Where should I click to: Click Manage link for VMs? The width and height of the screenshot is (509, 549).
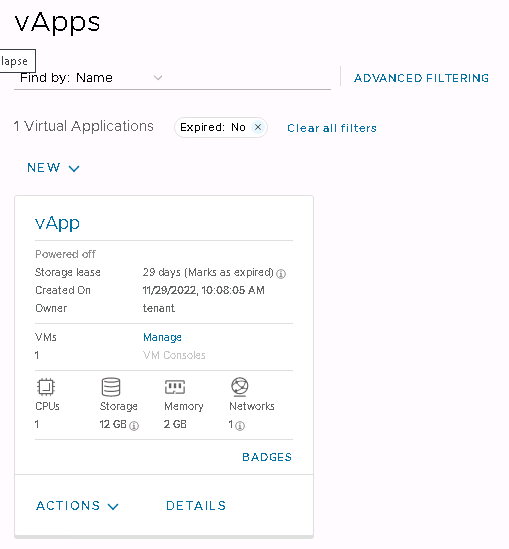(162, 337)
